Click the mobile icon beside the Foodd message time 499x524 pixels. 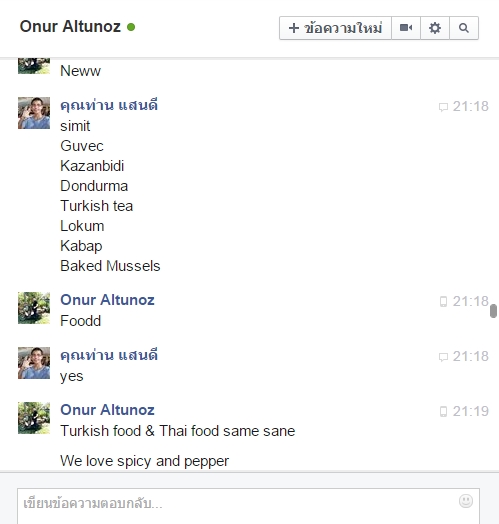tap(443, 301)
